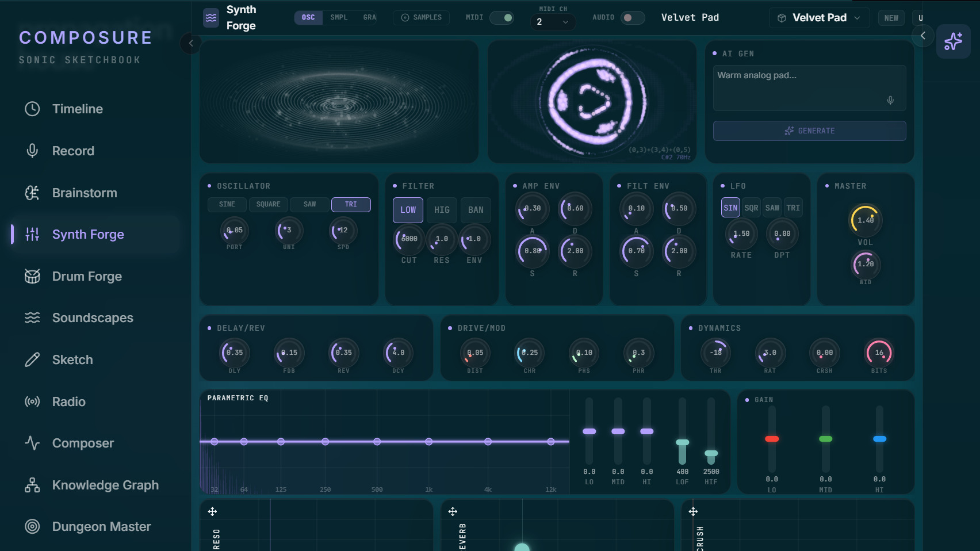Click the move handle on CRUSH pad

click(x=693, y=511)
